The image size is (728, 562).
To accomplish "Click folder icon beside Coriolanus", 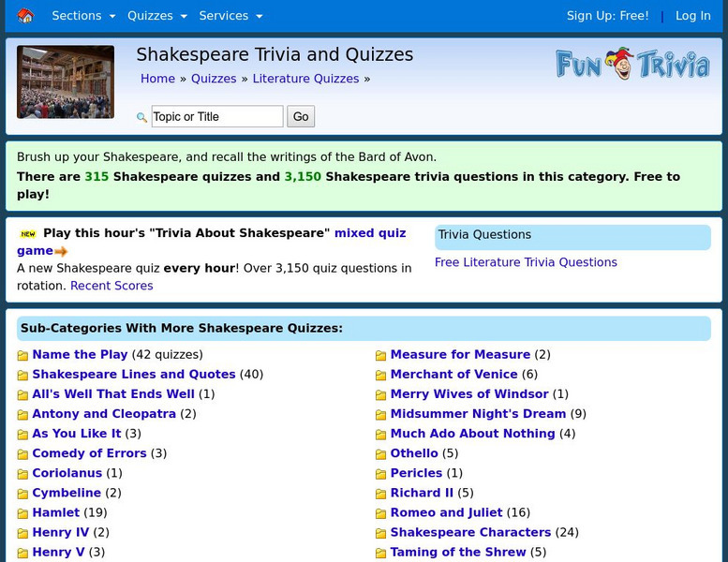I will tap(22, 474).
